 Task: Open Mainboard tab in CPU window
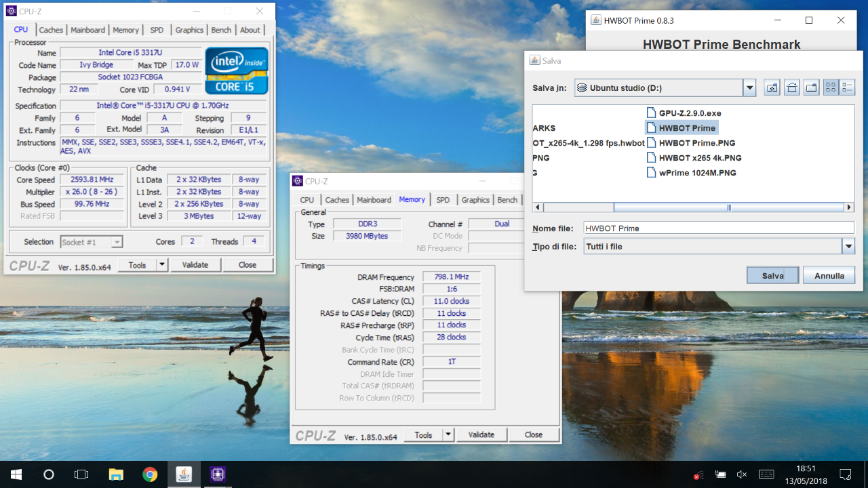click(x=88, y=30)
